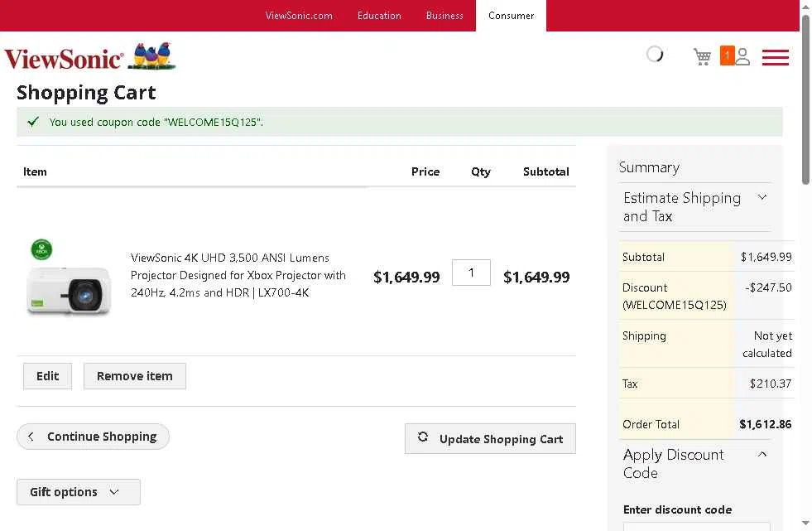
Task: Click the loading spinner search icon
Action: tap(655, 54)
